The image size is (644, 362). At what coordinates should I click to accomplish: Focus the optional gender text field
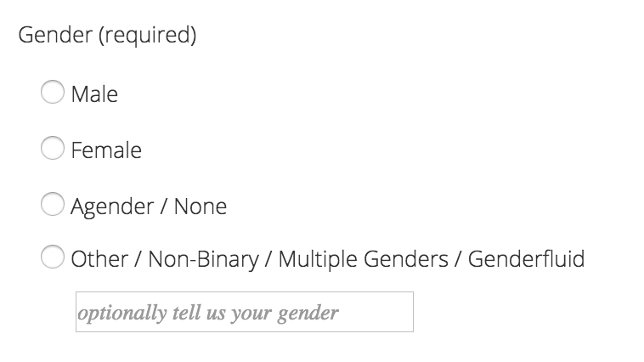[244, 312]
